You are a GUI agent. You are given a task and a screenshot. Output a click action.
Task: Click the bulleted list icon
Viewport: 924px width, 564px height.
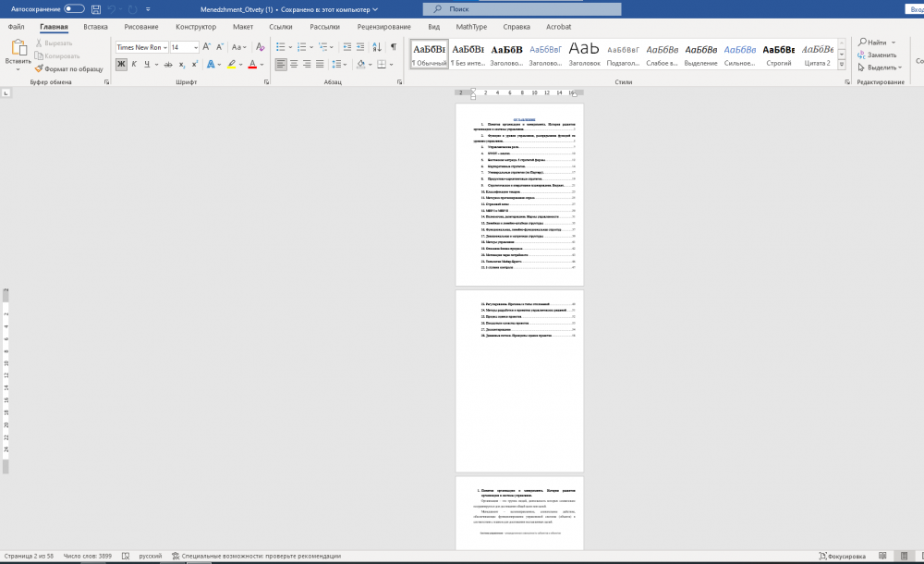click(x=281, y=46)
